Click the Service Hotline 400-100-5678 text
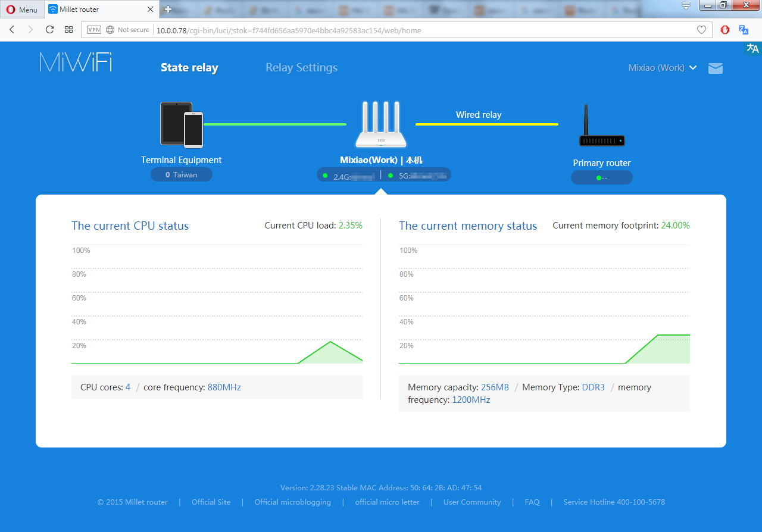This screenshot has height=532, width=762. point(614,502)
